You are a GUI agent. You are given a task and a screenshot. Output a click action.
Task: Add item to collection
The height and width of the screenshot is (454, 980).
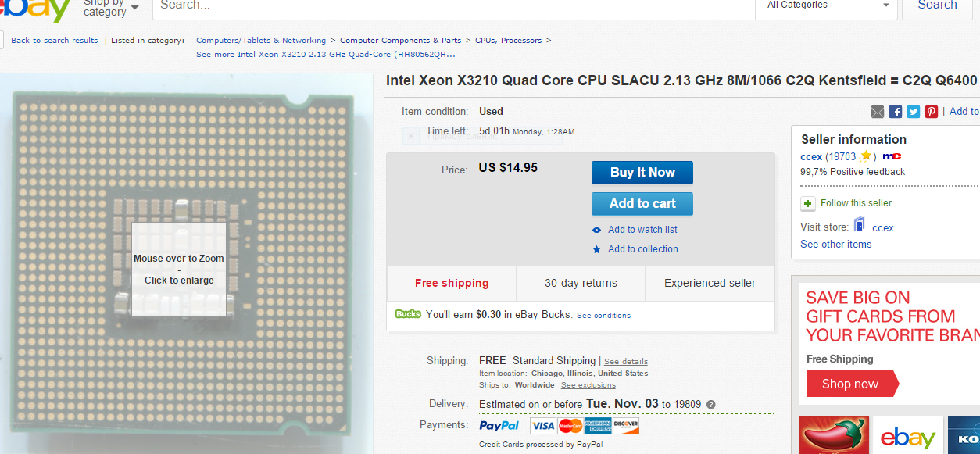pyautogui.click(x=642, y=249)
